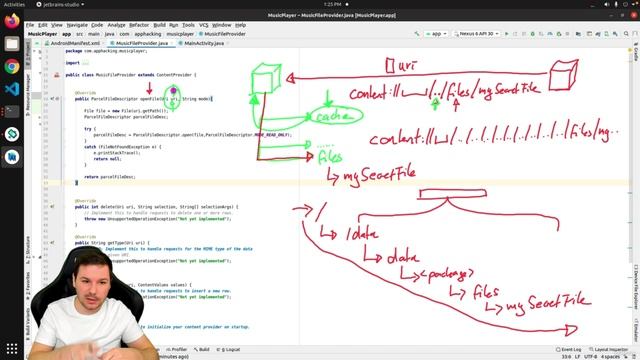
Task: Click the editor line with the text cursor
Action: 347,183
